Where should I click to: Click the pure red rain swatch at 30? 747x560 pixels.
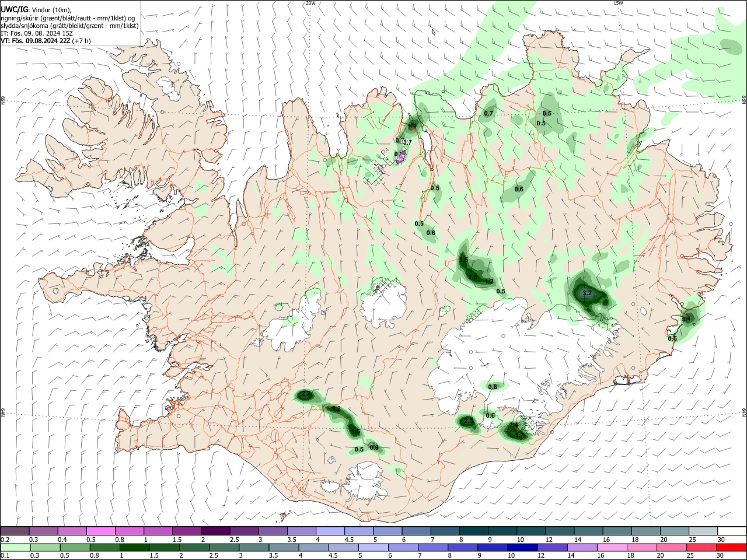[731, 547]
